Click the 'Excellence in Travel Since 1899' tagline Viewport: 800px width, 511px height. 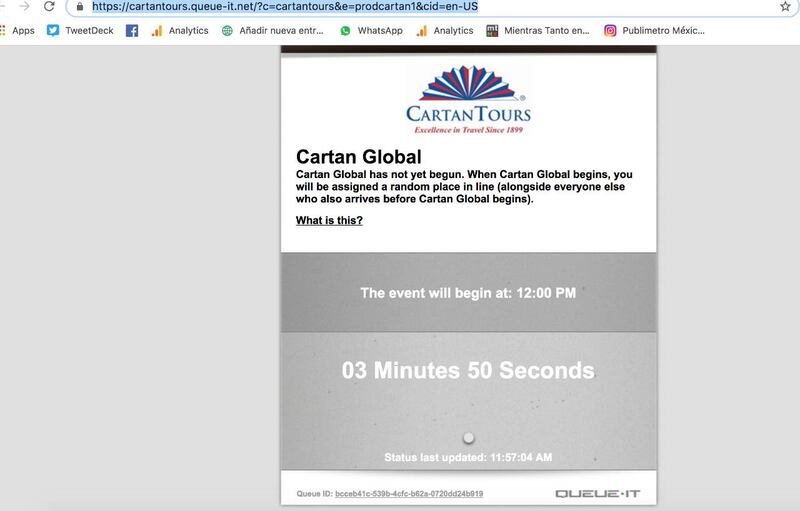(468, 130)
